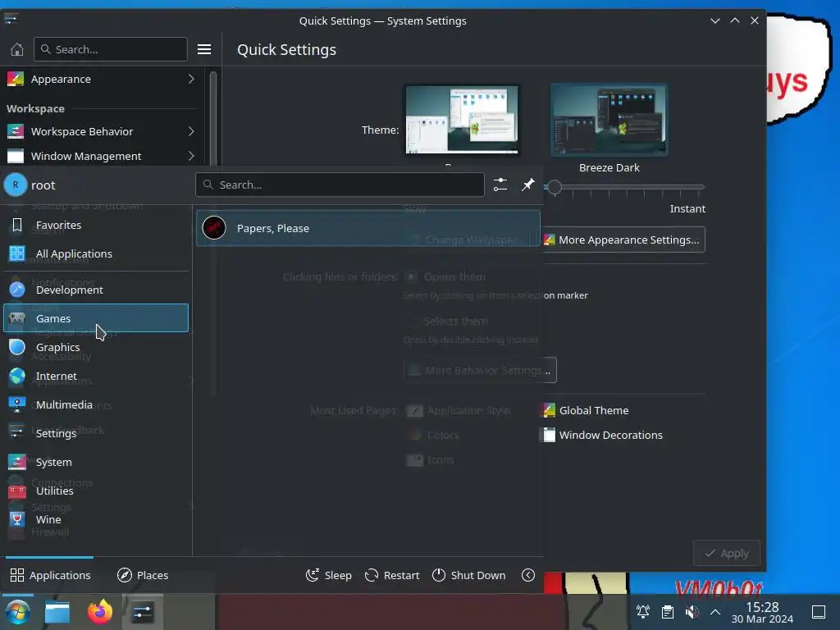The image size is (840, 630).
Task: Open Window Decorations page link
Action: (x=603, y=435)
